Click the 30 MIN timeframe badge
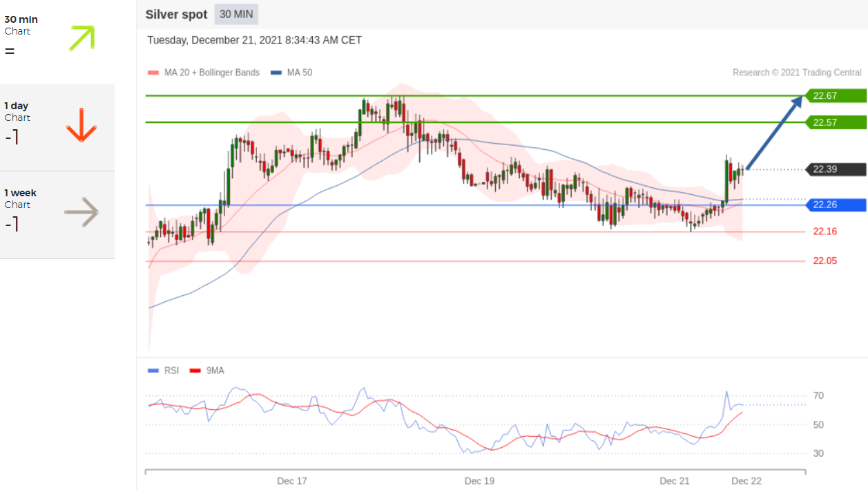 click(x=236, y=15)
